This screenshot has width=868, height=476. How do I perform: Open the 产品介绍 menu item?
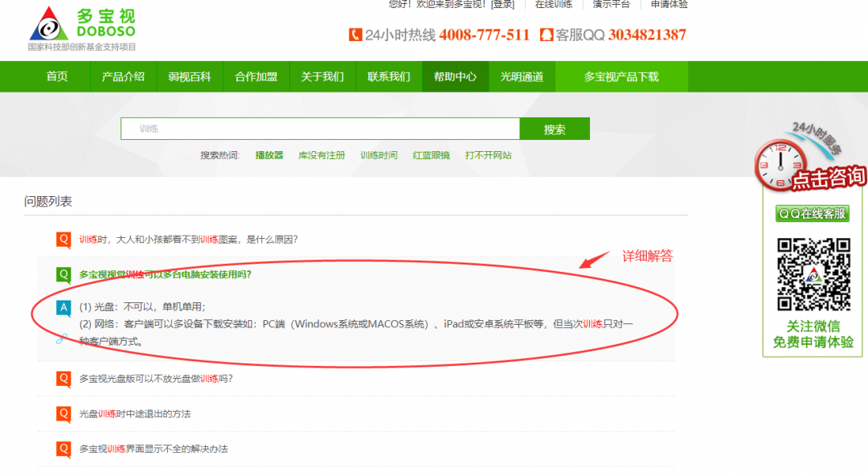123,76
